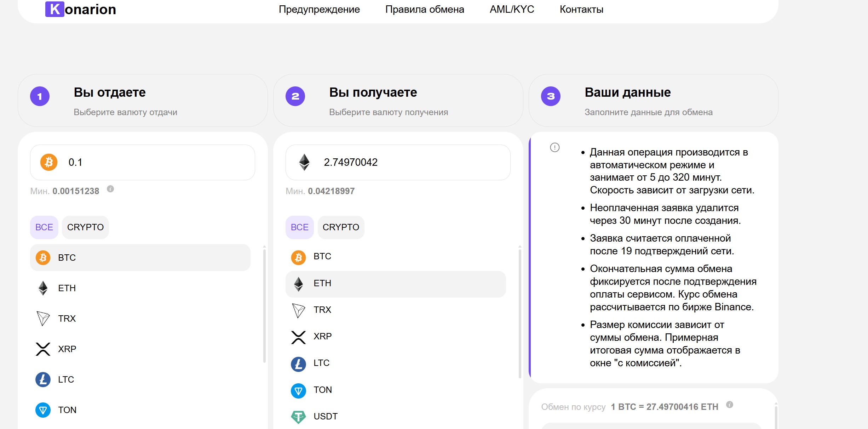Enable the ВСЕ filter in receive column
The height and width of the screenshot is (429, 868).
(299, 227)
